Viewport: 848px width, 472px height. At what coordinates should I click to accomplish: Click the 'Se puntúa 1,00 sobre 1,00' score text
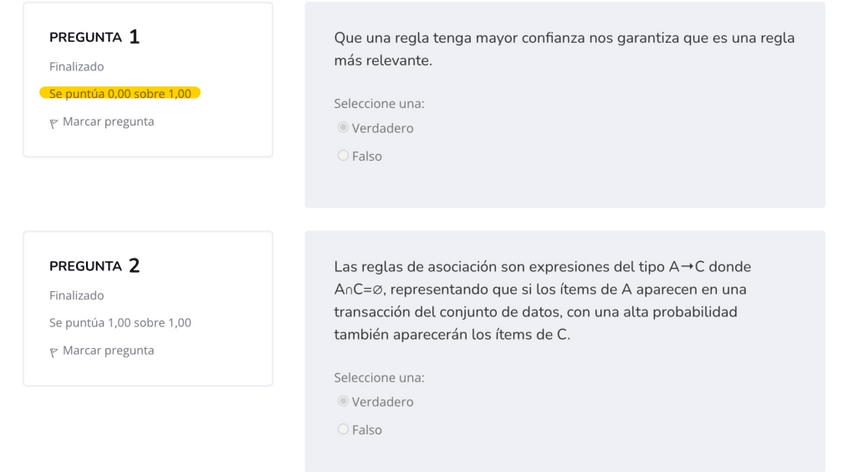(120, 323)
